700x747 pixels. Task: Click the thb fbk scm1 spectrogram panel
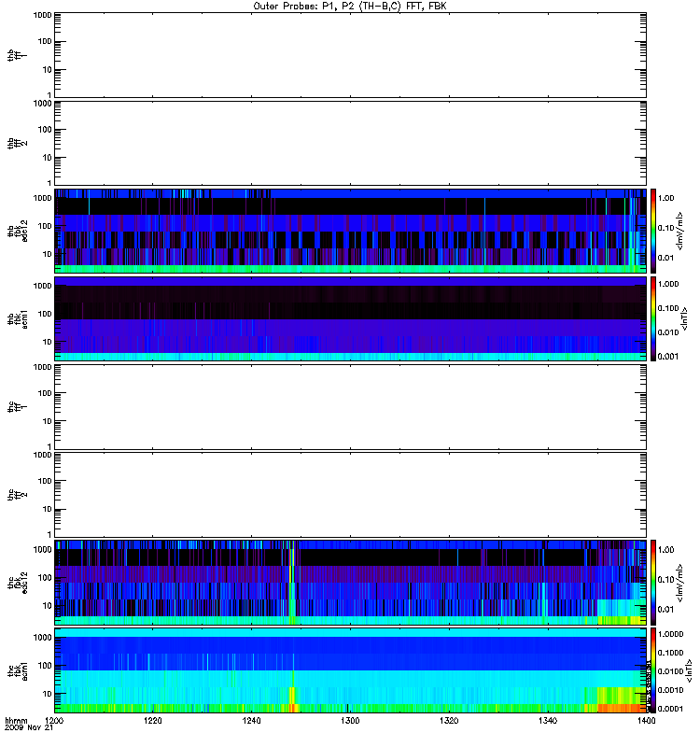click(350, 319)
